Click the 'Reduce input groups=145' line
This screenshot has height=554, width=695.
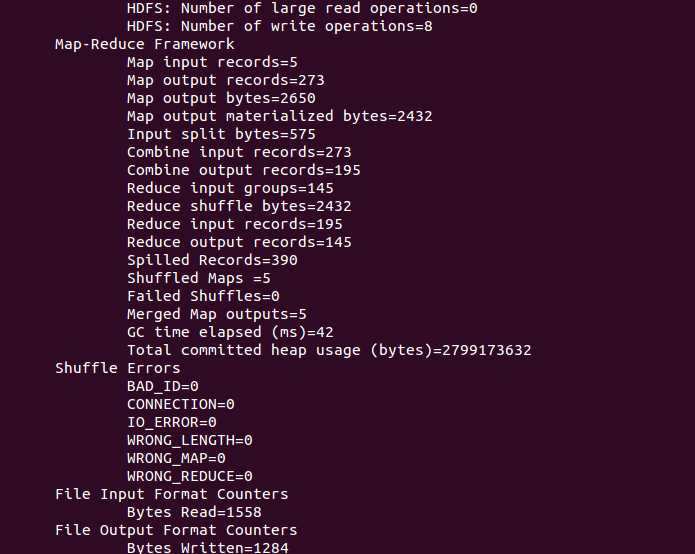pos(230,188)
